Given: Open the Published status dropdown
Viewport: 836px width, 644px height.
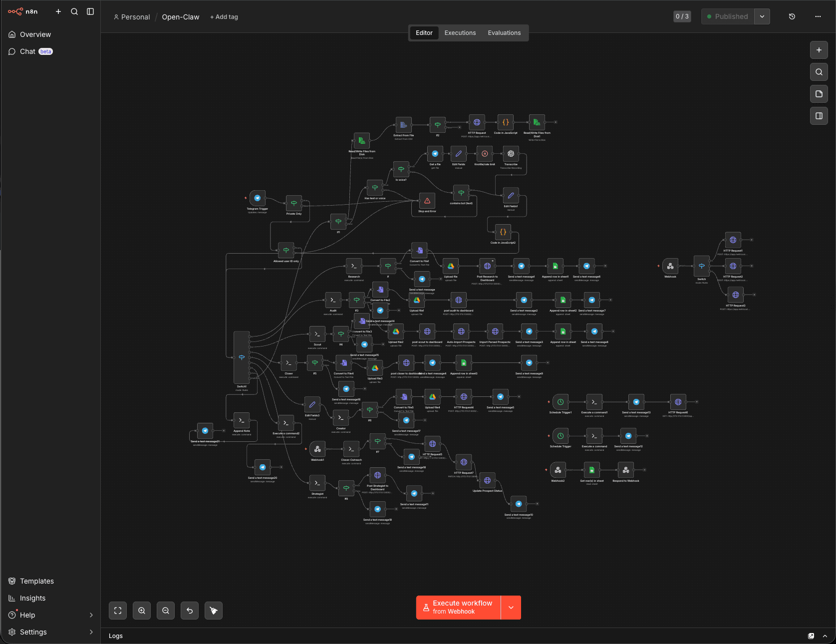Looking at the screenshot, I should [x=762, y=16].
